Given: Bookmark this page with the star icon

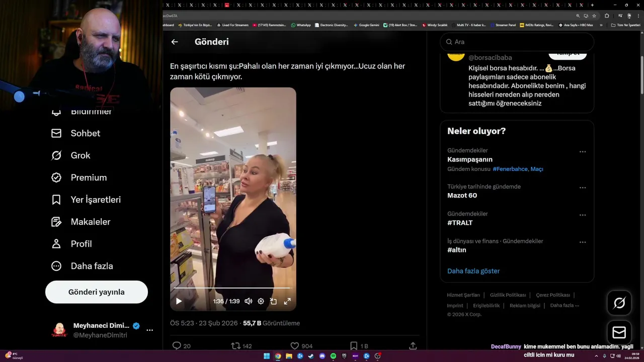Looking at the screenshot, I should tap(594, 16).
